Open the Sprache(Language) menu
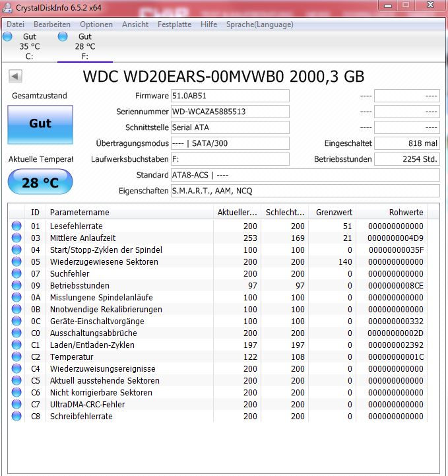448x476 pixels. (x=260, y=24)
